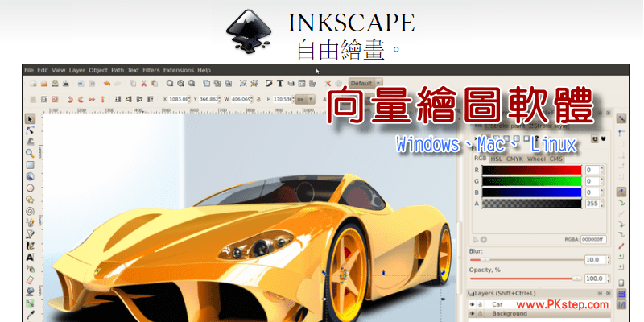Image resolution: width=644 pixels, height=322 pixels.
Task: Select the Text tool in toolbox
Action: point(30,257)
